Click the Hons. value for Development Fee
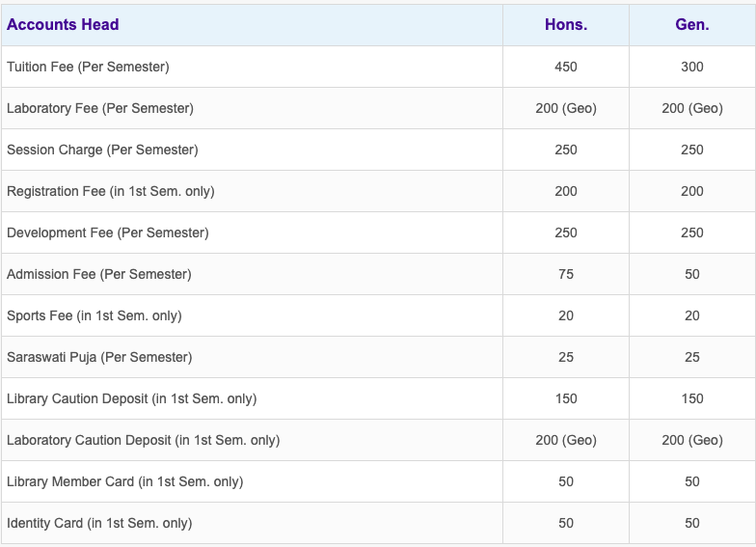 (x=566, y=232)
